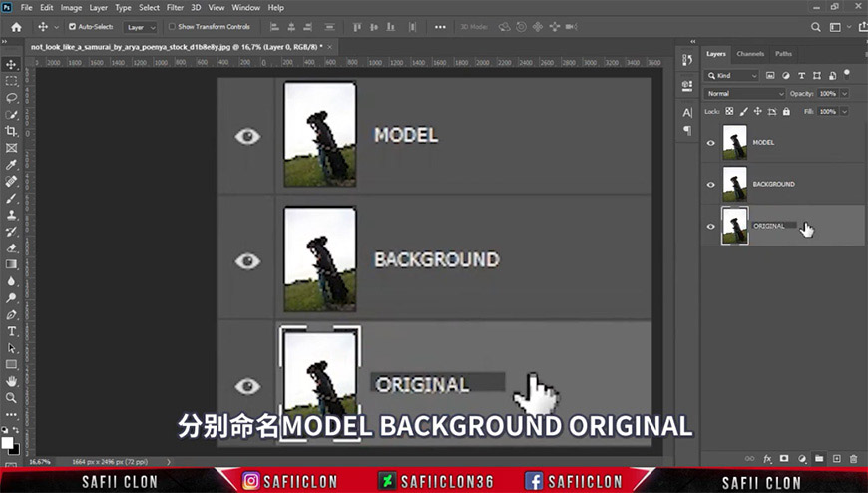Create a new layer
This screenshot has width=868, height=493.
pyautogui.click(x=836, y=459)
